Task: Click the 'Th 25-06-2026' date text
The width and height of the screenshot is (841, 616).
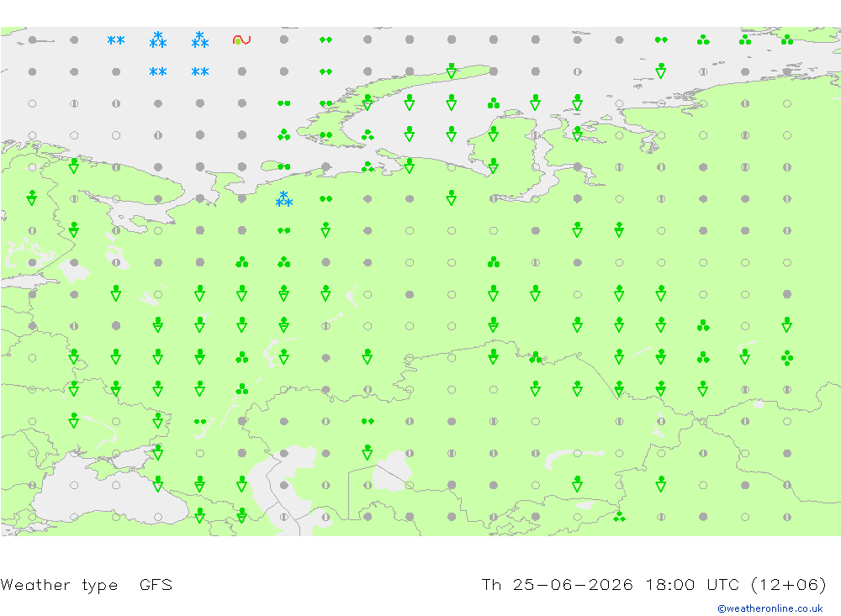Action: click(557, 584)
